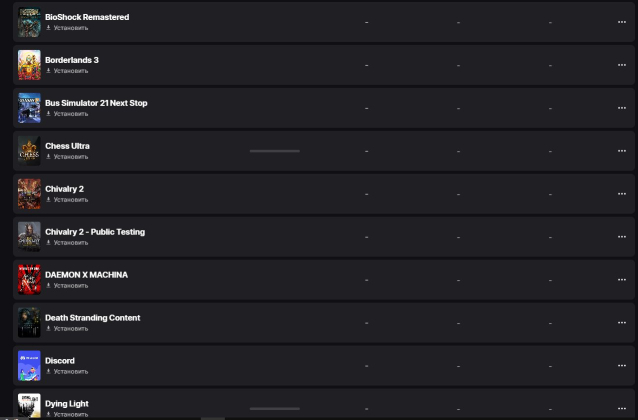The height and width of the screenshot is (420, 638).
Task: Click the BioShock Remastered cover thumbnail
Action: pos(29,22)
